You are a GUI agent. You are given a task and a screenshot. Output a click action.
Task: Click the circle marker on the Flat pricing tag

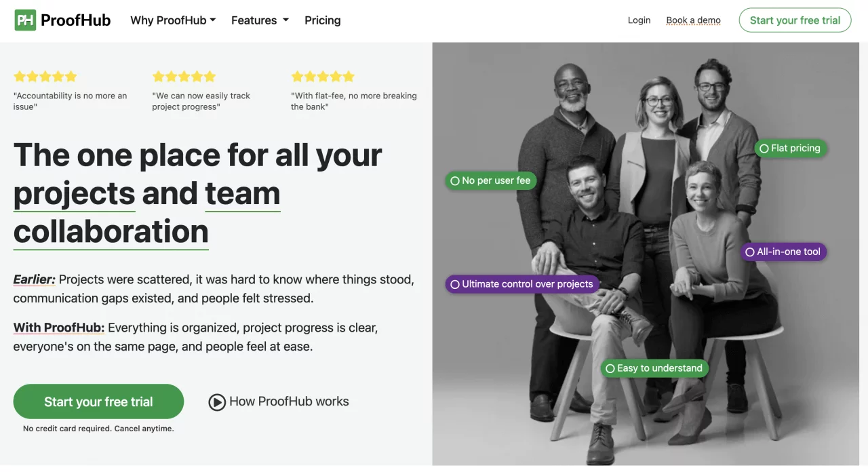[x=764, y=148]
